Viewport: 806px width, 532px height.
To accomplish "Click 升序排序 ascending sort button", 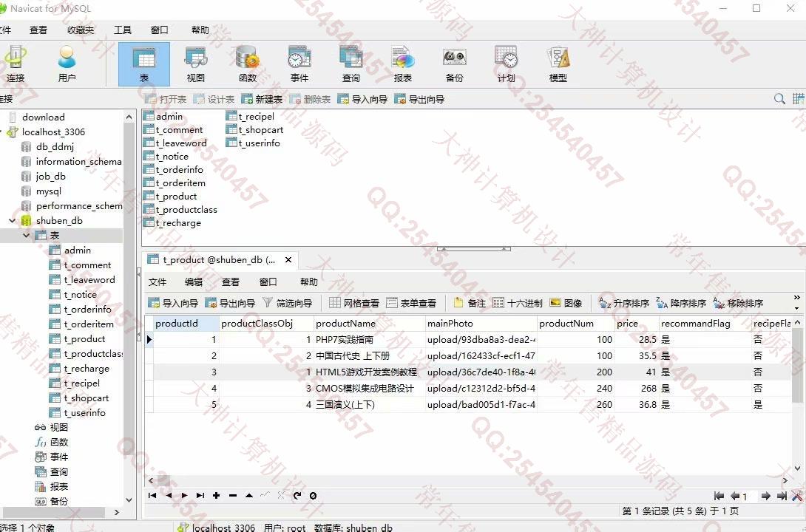I will [623, 303].
